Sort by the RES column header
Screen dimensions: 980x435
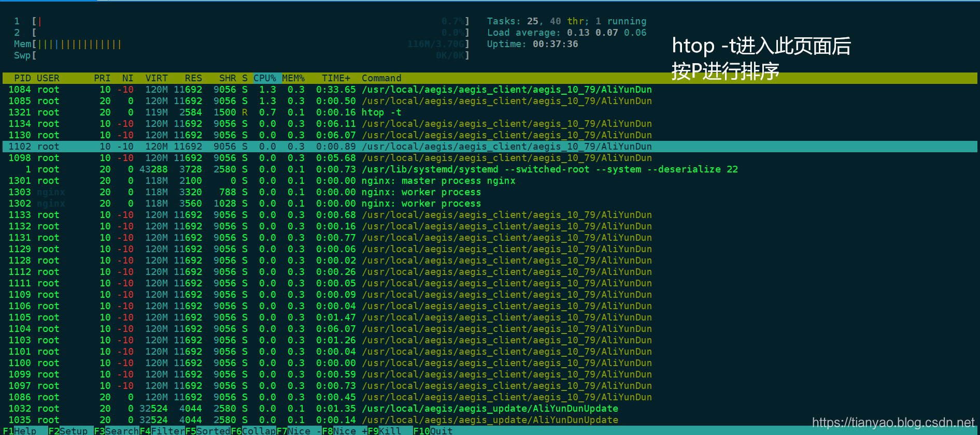tap(193, 78)
